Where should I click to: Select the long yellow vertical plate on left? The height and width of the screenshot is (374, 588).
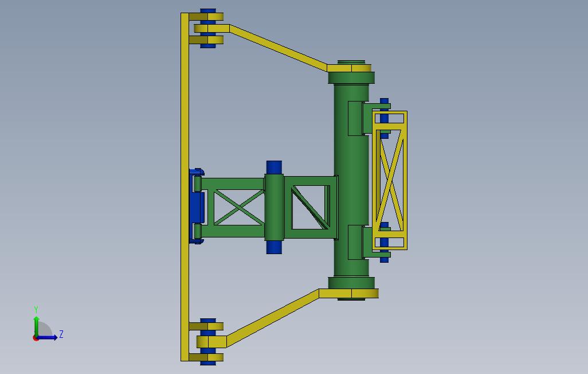[185, 187]
